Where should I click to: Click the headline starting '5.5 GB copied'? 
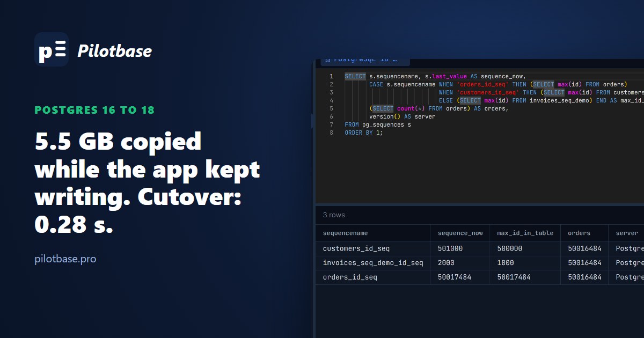pos(148,183)
